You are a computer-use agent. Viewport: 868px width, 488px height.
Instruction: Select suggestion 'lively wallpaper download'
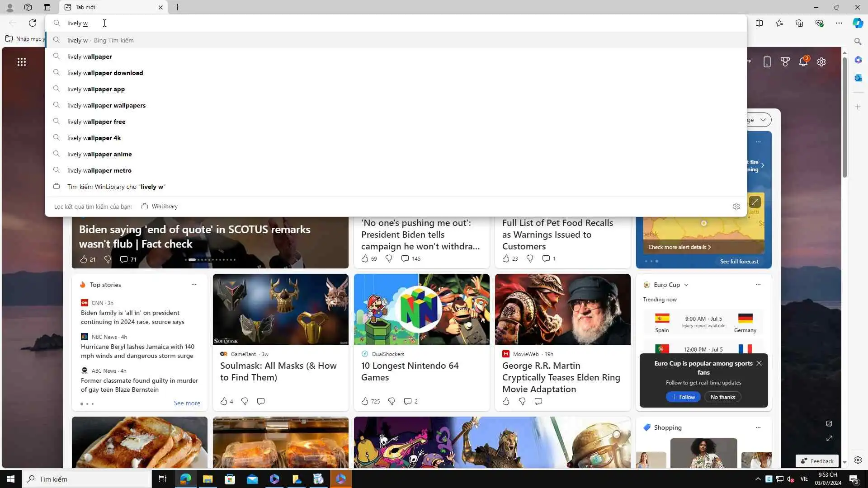105,73
